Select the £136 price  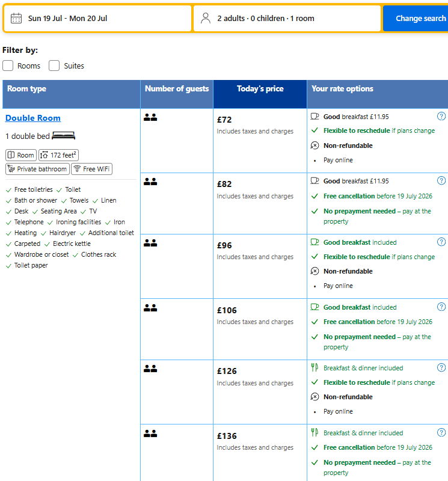tap(227, 436)
